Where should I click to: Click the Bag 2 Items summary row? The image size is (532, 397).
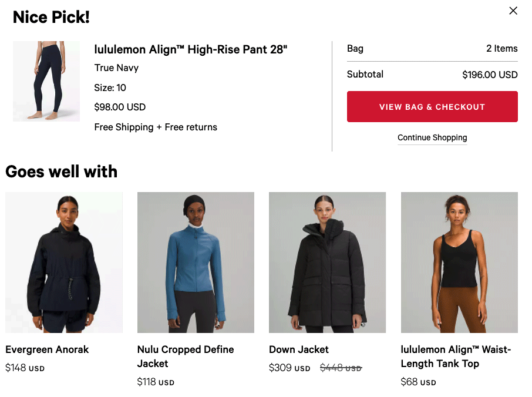tap(432, 49)
